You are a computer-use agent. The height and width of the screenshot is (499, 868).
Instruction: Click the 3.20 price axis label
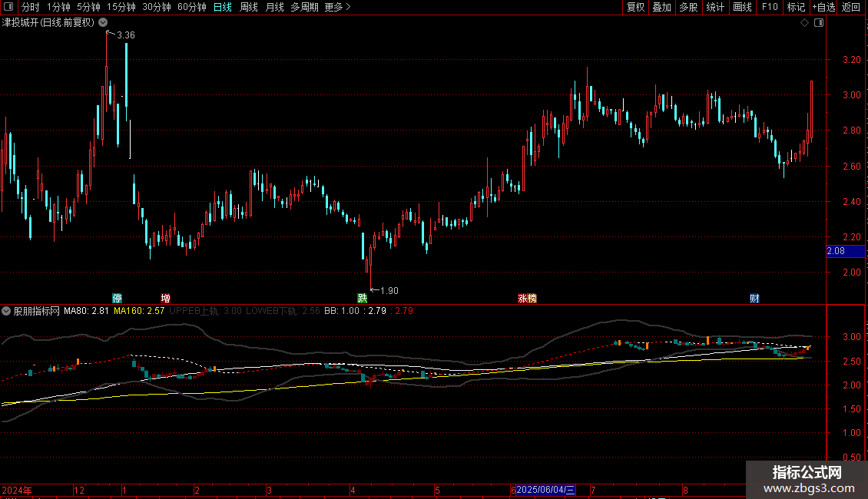[x=851, y=59]
